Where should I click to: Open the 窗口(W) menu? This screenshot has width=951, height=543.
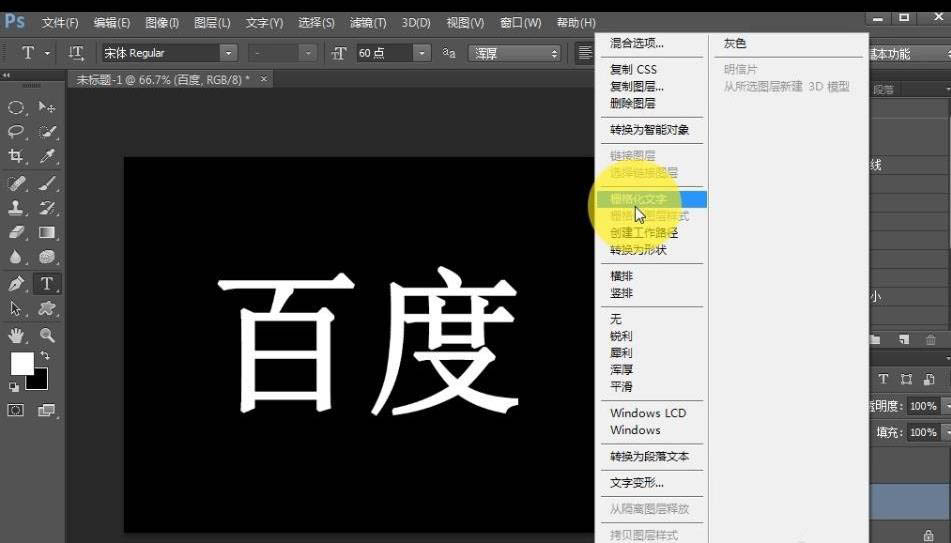520,23
